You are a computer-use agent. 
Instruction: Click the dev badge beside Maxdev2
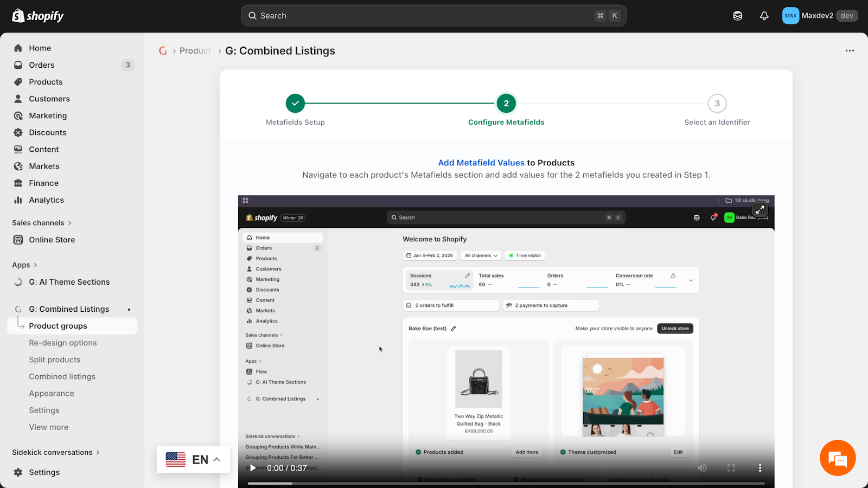coord(847,16)
